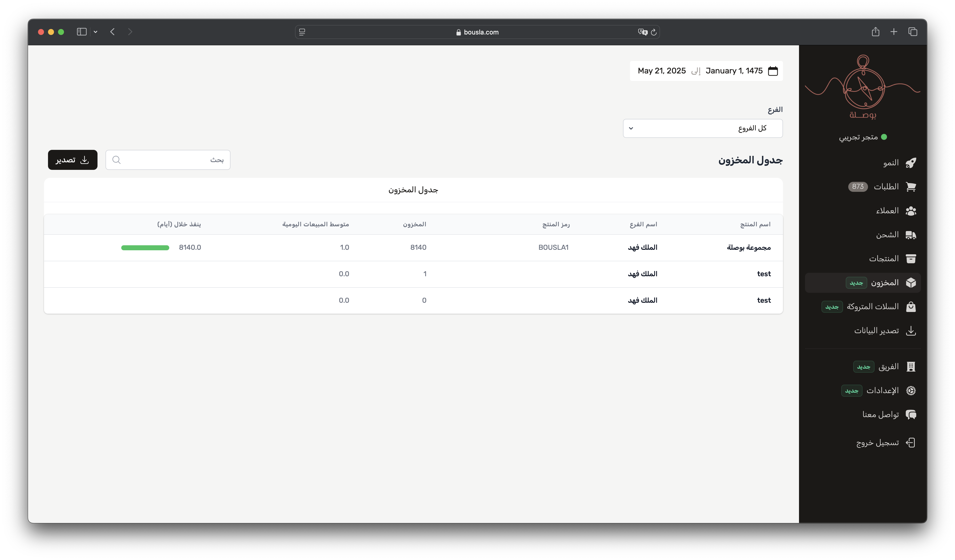Click the متجر تجريبي store name

click(x=858, y=137)
